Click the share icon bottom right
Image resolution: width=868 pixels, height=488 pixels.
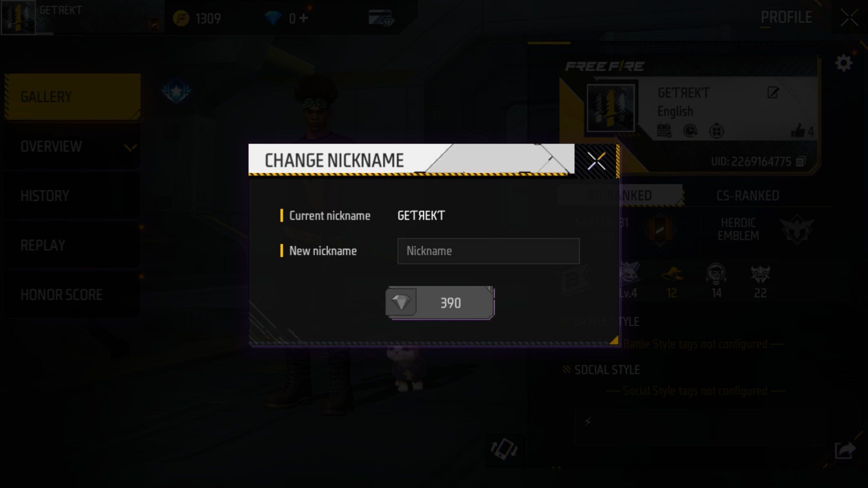pos(846,450)
